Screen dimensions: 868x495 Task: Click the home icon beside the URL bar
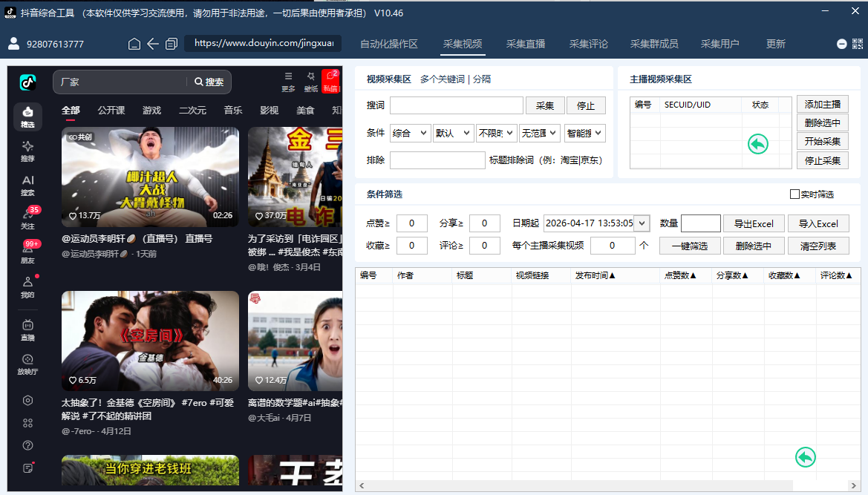tap(134, 44)
